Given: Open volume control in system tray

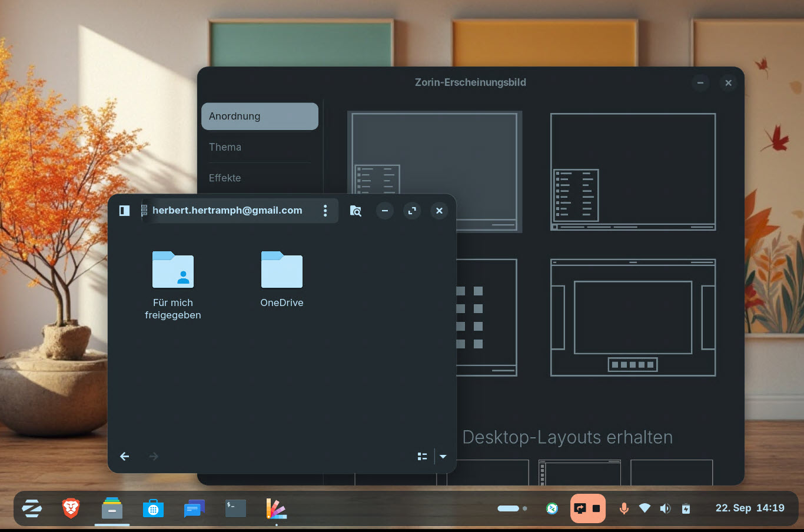Looking at the screenshot, I should pyautogui.click(x=665, y=508).
